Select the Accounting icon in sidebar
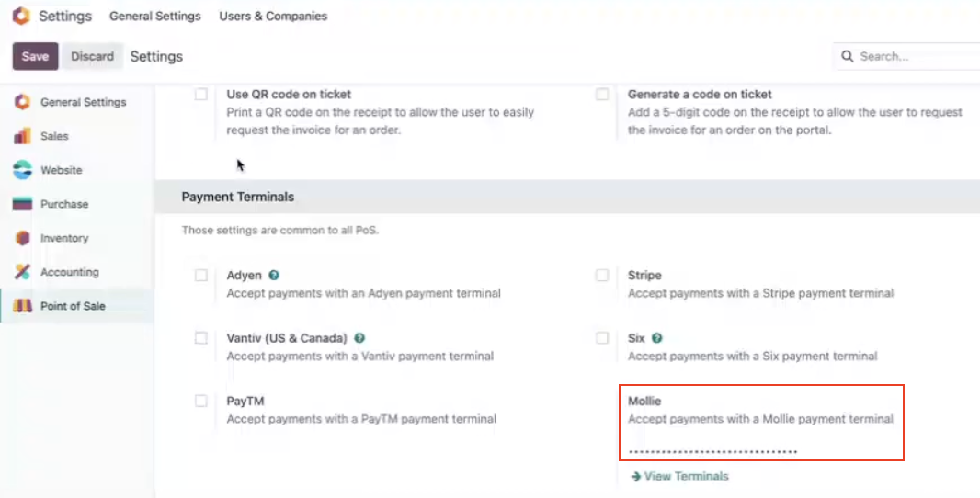 (22, 272)
